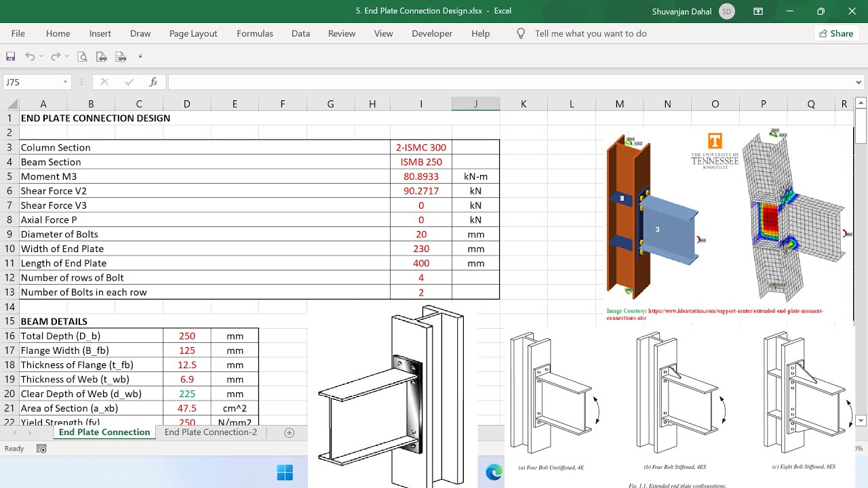The image size is (868, 488).
Task: Click the Tell me what you want search field
Action: coord(591,33)
